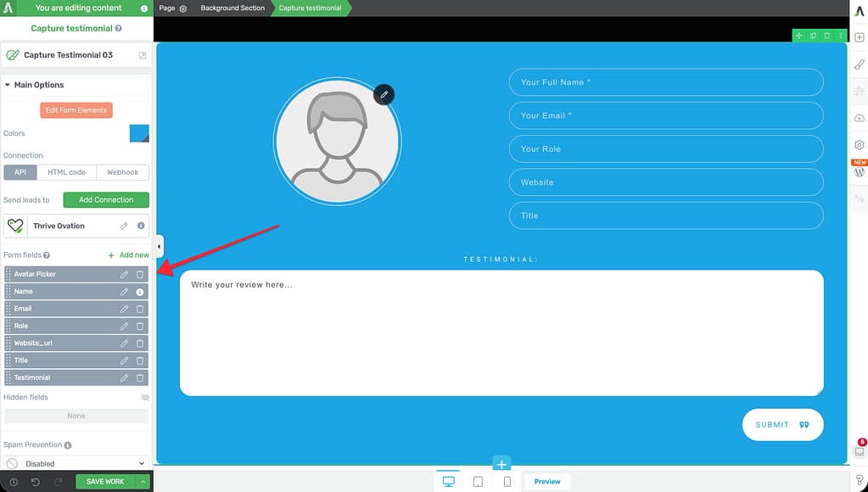868x492 pixels.
Task: Toggle hidden fields visibility icon
Action: [x=144, y=397]
